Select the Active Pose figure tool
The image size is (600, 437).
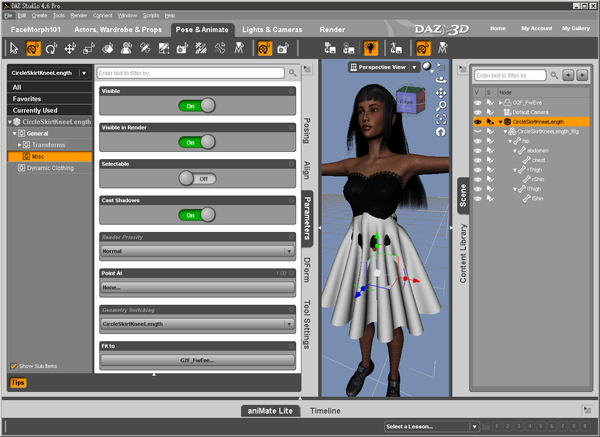(126, 49)
